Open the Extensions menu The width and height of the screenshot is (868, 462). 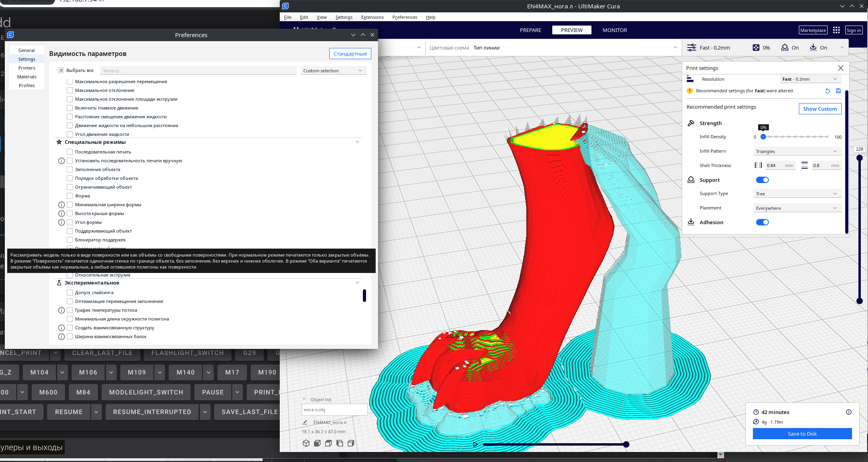click(372, 17)
